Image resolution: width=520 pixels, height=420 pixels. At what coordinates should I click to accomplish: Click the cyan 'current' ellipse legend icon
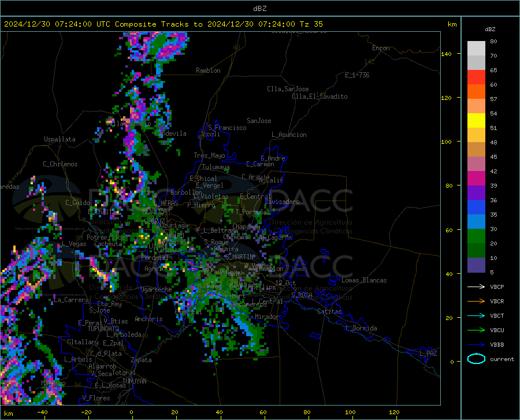pyautogui.click(x=476, y=359)
